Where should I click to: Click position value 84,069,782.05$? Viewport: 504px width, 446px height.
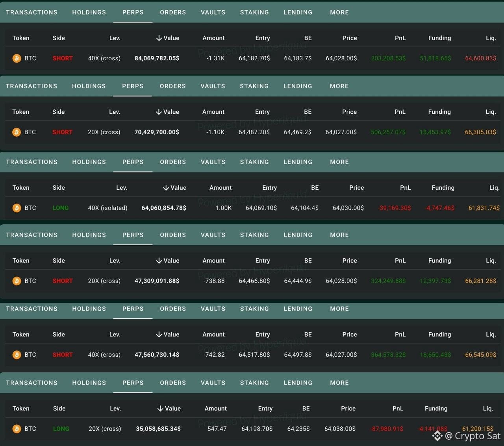(157, 58)
